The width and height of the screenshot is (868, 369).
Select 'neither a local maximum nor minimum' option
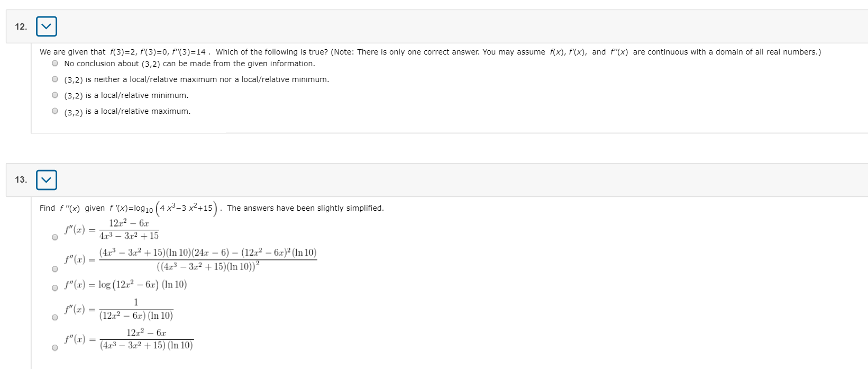[55, 79]
